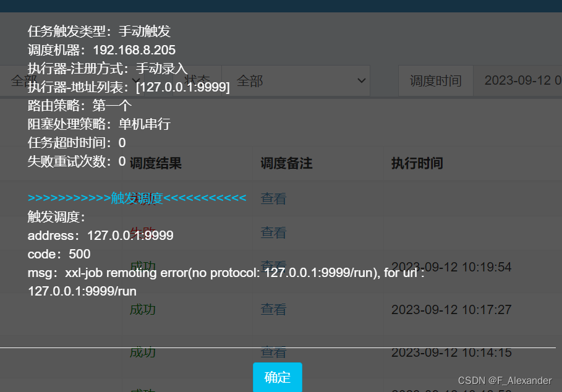Select the first 成功 success status text
The width and height of the screenshot is (562, 392).
(142, 266)
